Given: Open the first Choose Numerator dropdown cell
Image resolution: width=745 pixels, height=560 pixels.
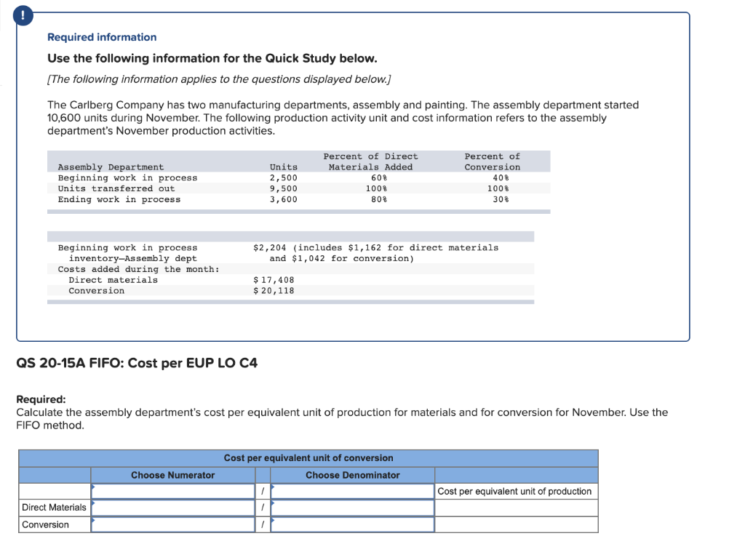Looking at the screenshot, I should 172,491.
